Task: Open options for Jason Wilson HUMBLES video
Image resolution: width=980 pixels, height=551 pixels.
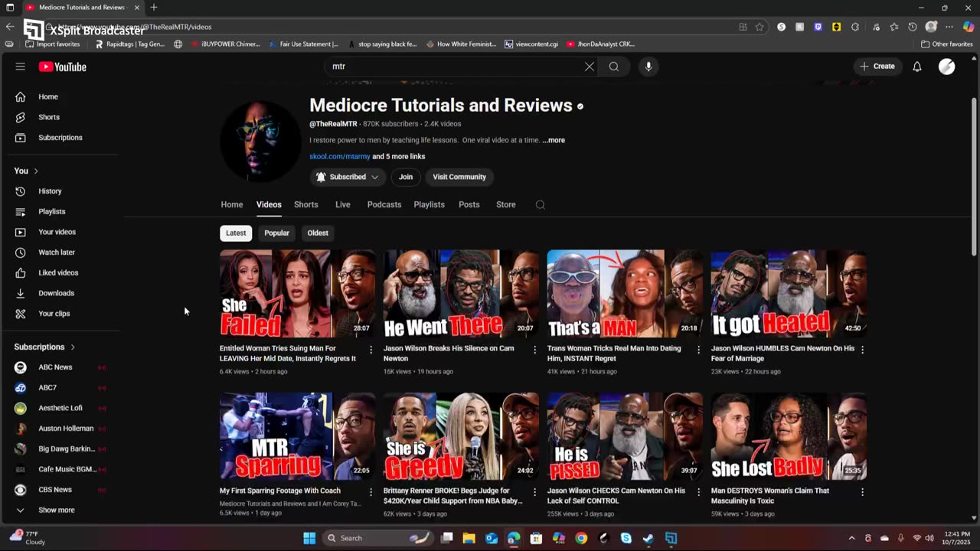Action: coord(862,350)
